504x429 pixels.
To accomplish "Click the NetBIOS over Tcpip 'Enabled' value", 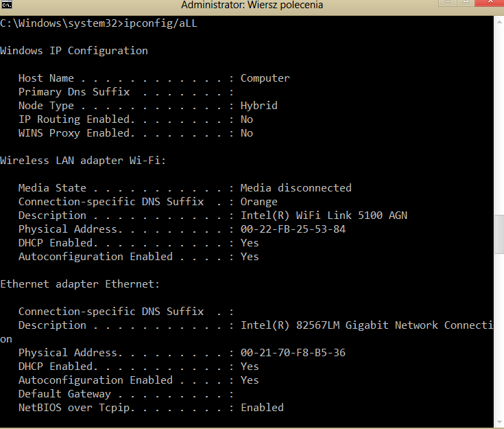I will point(262,408).
